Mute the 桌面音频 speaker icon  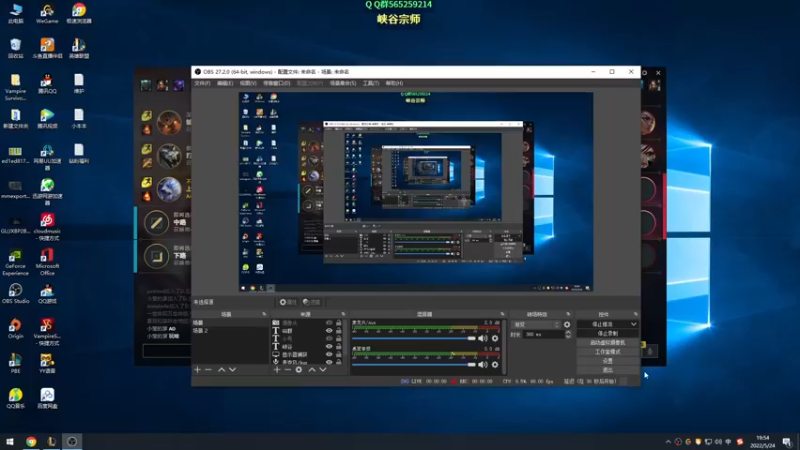point(483,364)
